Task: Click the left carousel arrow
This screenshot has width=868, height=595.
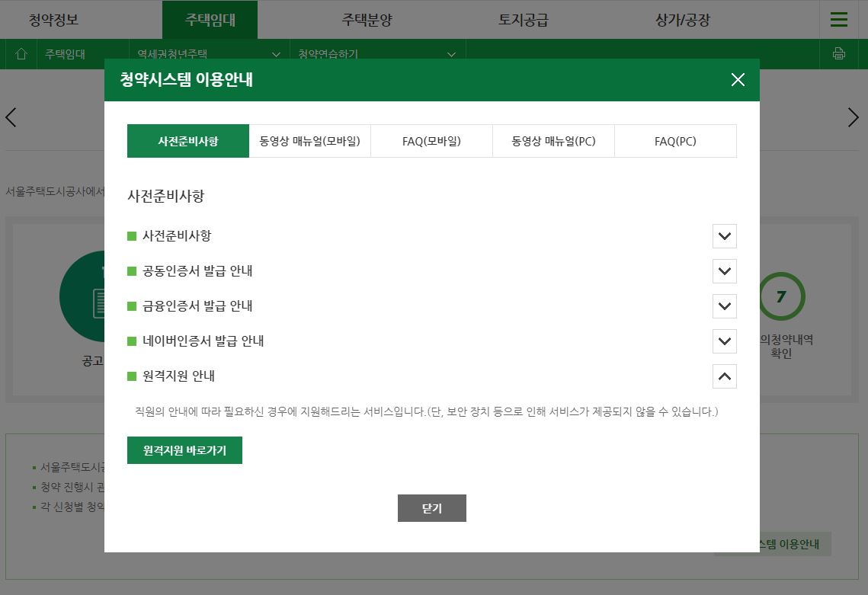Action: coord(11,117)
